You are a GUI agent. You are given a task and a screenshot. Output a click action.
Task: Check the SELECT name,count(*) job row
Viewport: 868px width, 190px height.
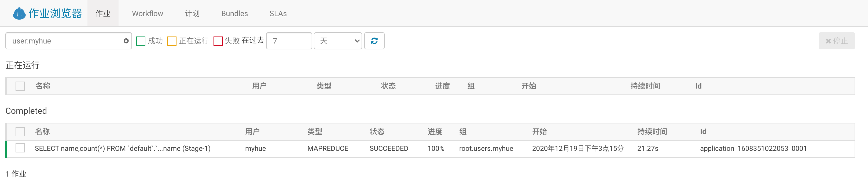point(20,148)
